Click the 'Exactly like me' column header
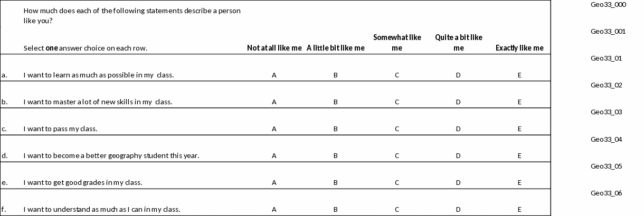The height and width of the screenshot is (216, 644). click(519, 48)
